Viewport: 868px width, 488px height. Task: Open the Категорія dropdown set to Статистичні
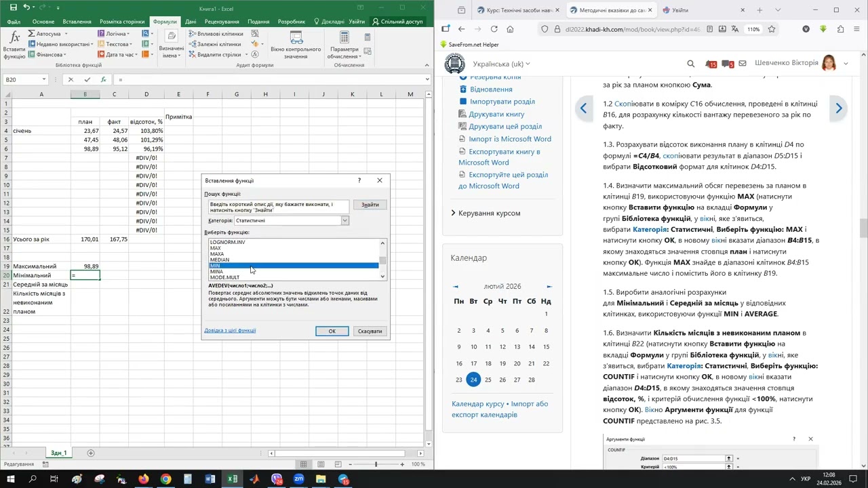(344, 220)
